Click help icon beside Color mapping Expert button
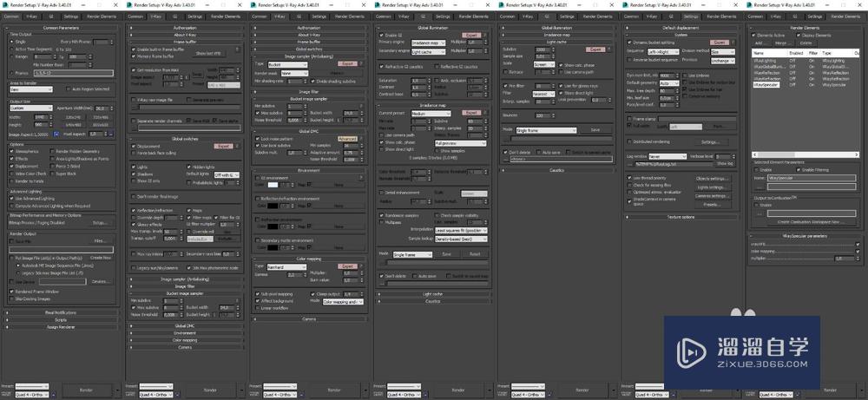This screenshot has width=868, height=400. tap(361, 266)
